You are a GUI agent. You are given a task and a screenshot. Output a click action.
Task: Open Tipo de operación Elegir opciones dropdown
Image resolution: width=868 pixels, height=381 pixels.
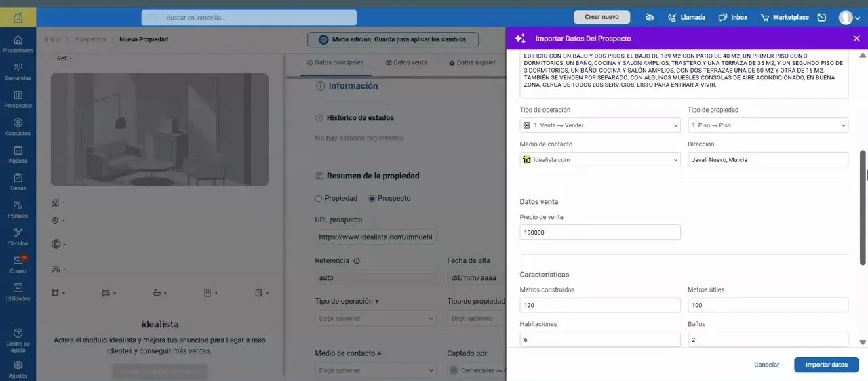point(376,319)
